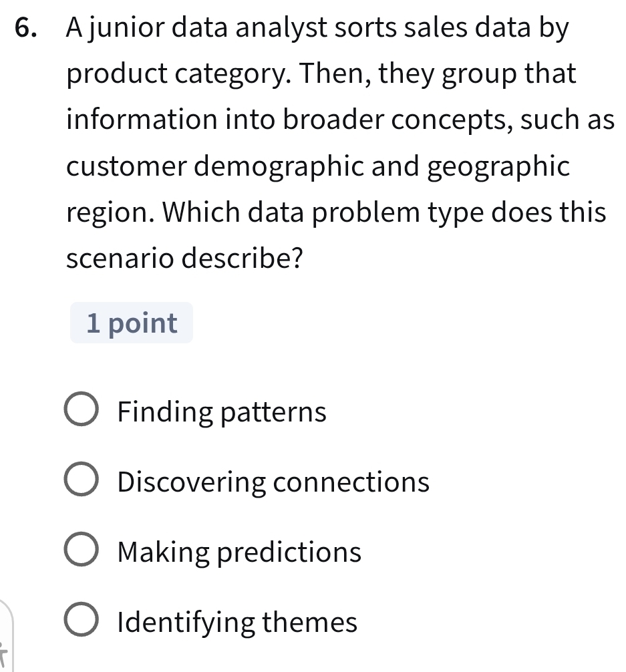Mark the Identifying themes radio button
The image size is (626, 672).
click(x=81, y=623)
